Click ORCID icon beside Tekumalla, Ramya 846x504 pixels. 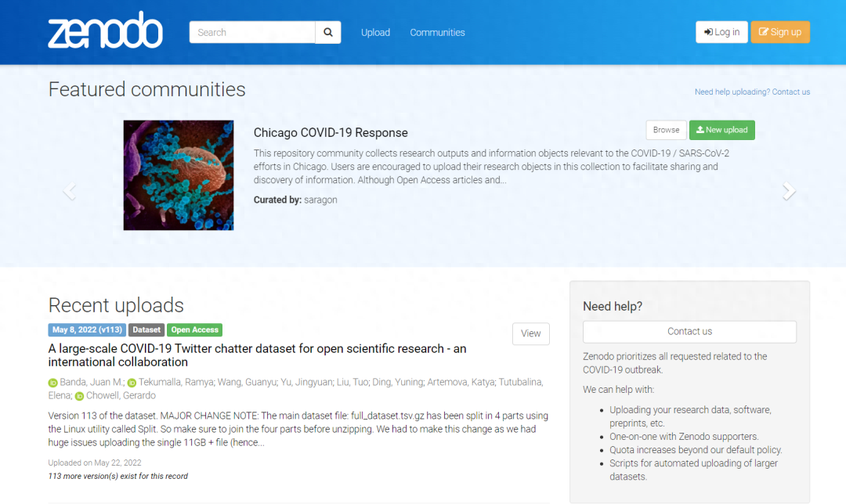click(132, 383)
